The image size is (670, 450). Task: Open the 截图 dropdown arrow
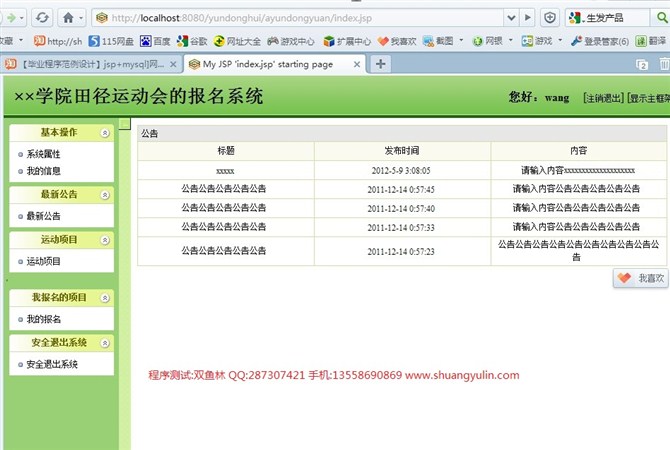[461, 41]
